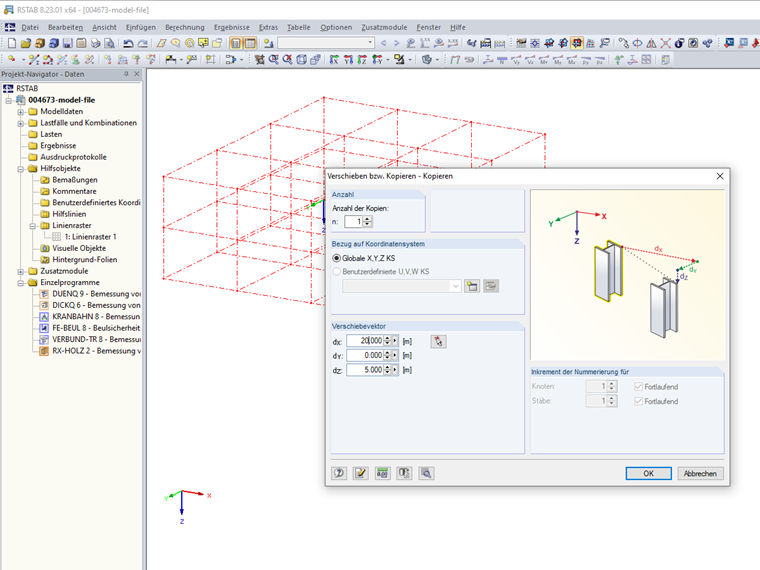Click the next load case arrow
Viewport: 760px width, 570px height.
(x=396, y=43)
